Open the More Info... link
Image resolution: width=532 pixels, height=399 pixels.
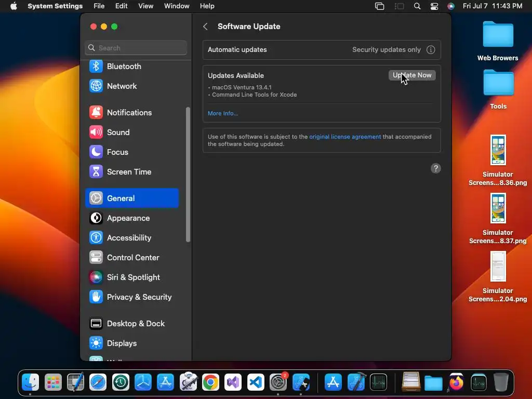(x=222, y=113)
